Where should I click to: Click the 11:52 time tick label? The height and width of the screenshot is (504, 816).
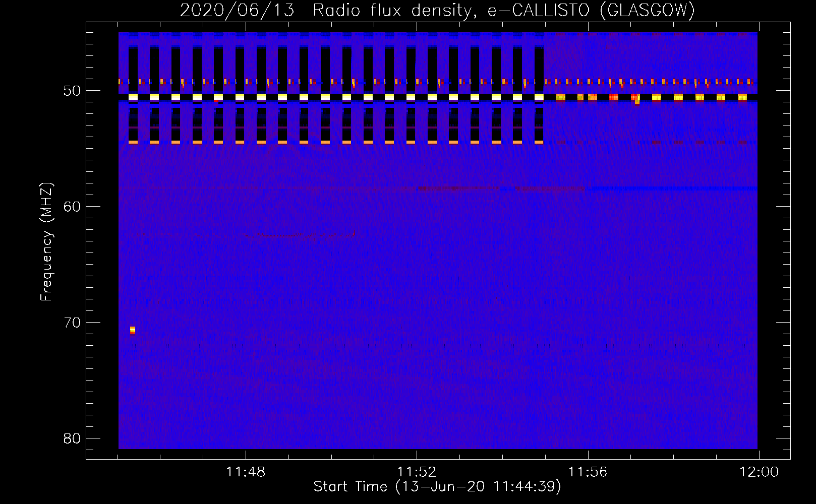point(417,472)
